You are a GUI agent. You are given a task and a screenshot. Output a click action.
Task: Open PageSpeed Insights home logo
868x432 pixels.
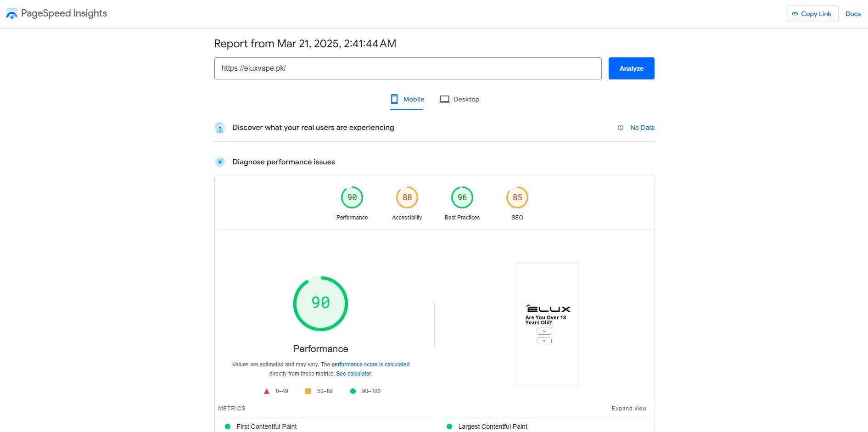[x=56, y=13]
